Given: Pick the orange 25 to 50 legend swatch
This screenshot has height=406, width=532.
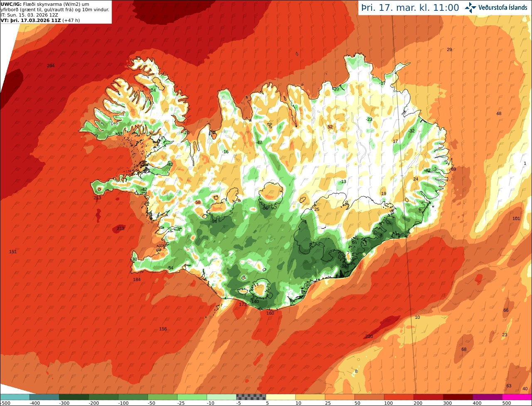Looking at the screenshot, I should click(340, 397).
